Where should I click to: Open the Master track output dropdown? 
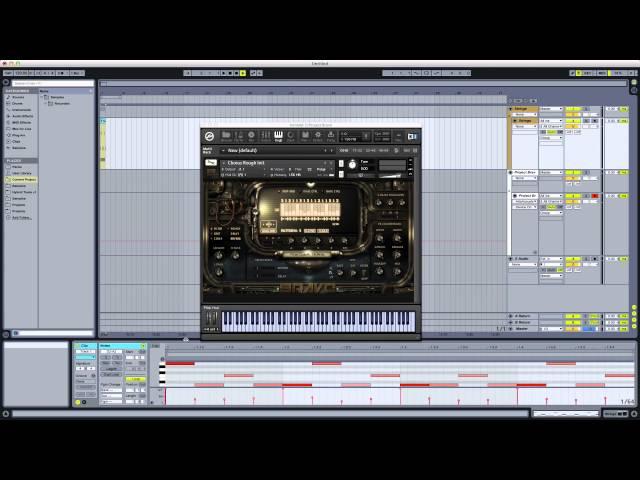551,329
